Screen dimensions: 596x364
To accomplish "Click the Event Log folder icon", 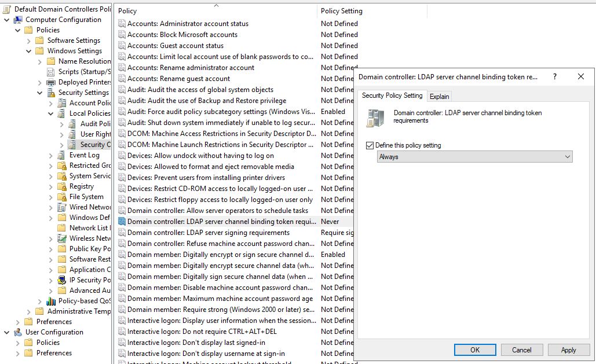I will click(62, 155).
